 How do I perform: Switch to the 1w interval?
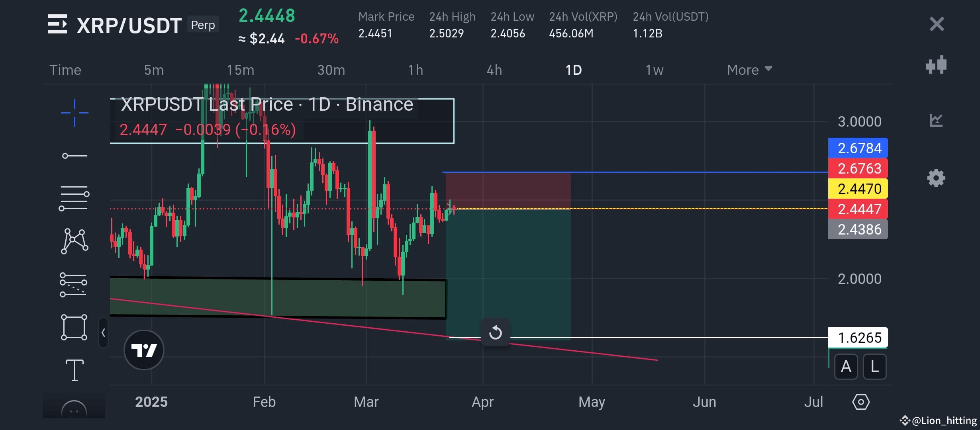(655, 70)
